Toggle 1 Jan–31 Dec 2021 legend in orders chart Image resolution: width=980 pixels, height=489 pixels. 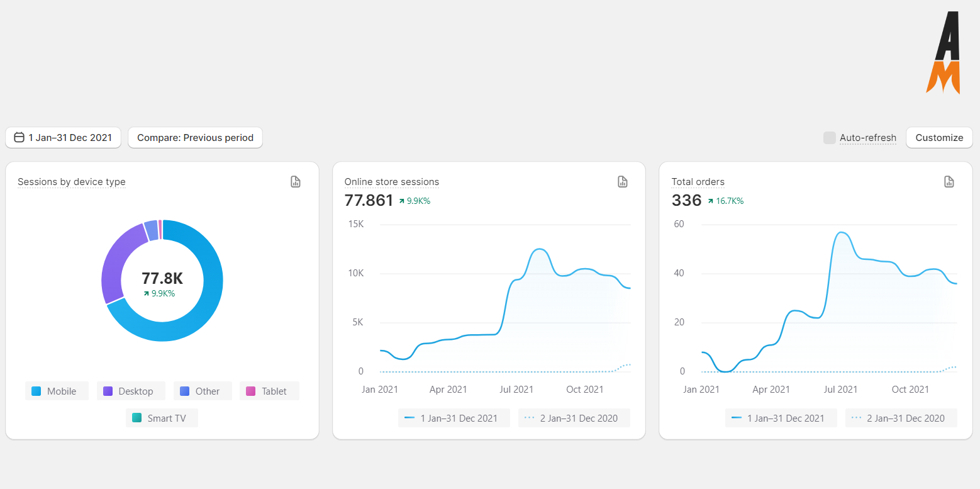(781, 418)
